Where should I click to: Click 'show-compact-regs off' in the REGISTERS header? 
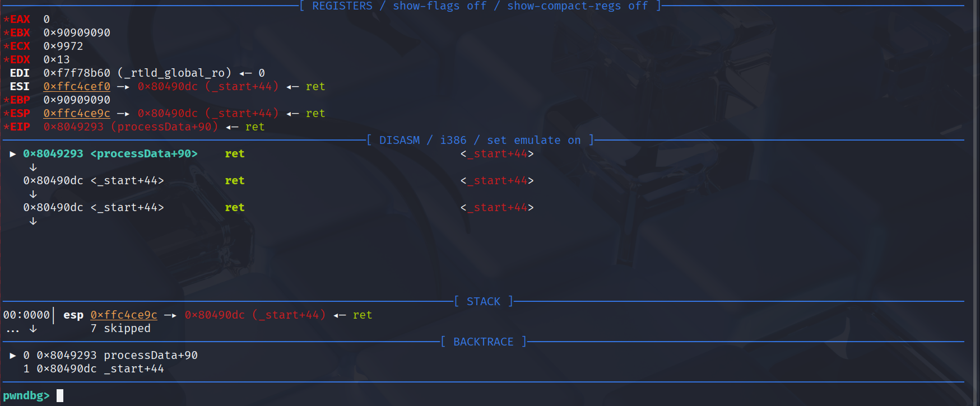pyautogui.click(x=577, y=6)
